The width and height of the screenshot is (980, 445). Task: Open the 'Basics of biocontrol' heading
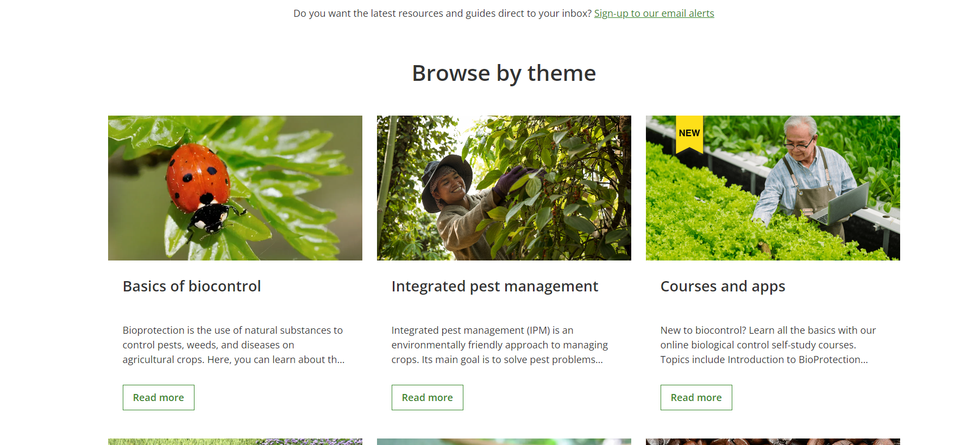click(192, 286)
